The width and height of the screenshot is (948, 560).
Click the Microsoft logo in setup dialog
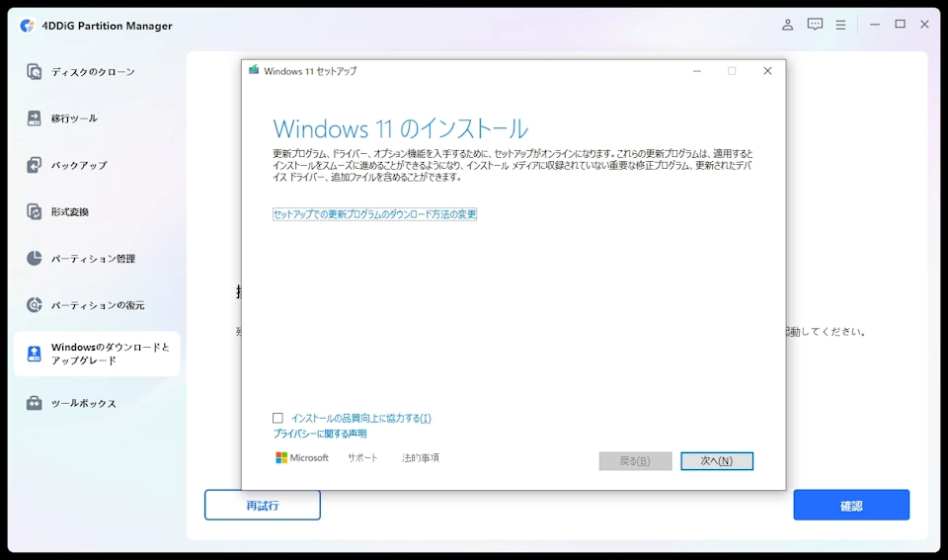(x=281, y=458)
